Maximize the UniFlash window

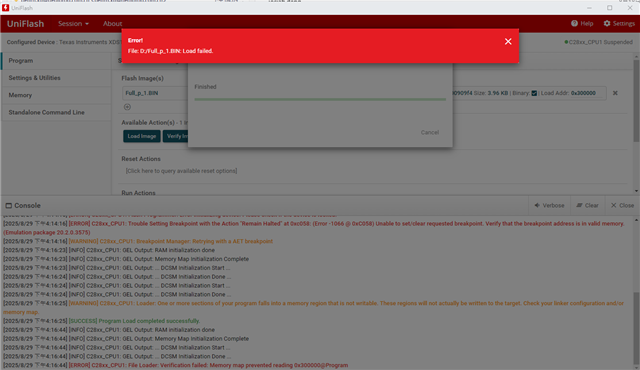(609, 8)
